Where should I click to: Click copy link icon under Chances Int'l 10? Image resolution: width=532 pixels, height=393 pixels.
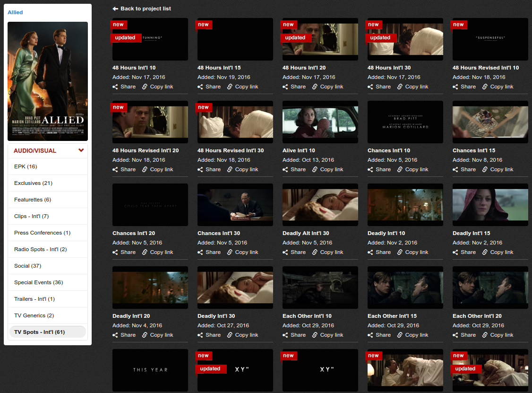tap(400, 169)
